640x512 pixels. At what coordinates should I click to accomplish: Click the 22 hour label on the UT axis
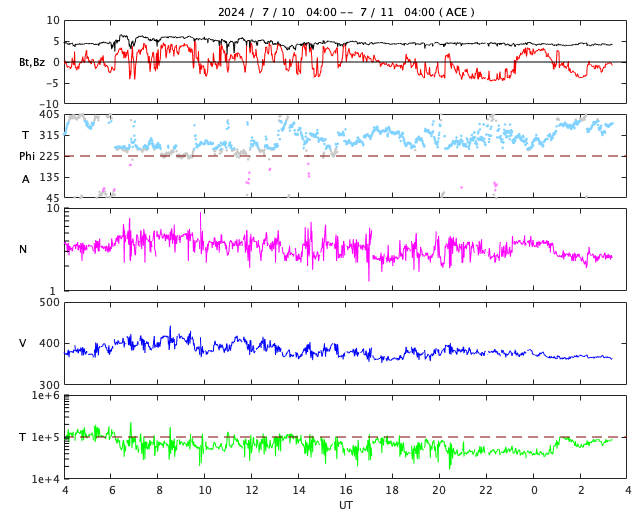coord(486,490)
